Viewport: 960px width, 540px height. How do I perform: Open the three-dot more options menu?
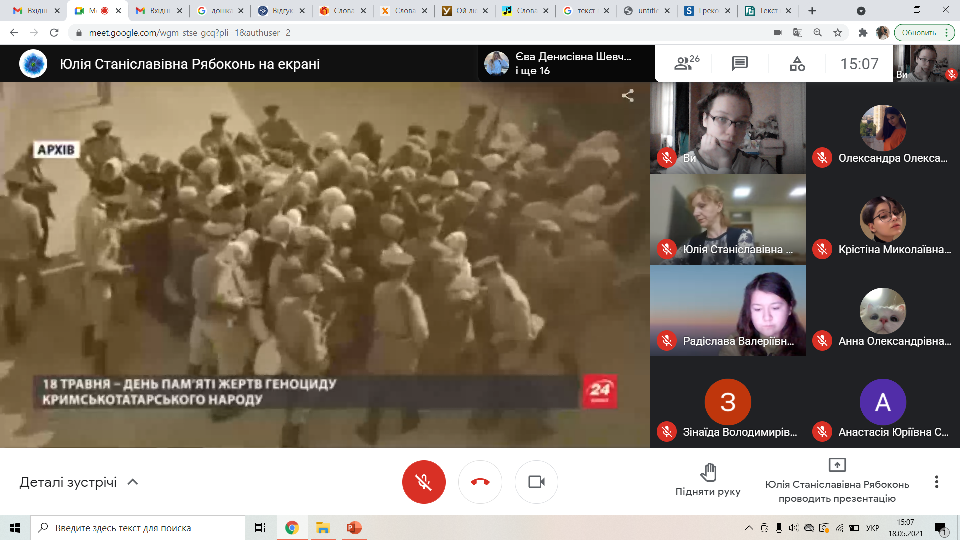(x=936, y=482)
